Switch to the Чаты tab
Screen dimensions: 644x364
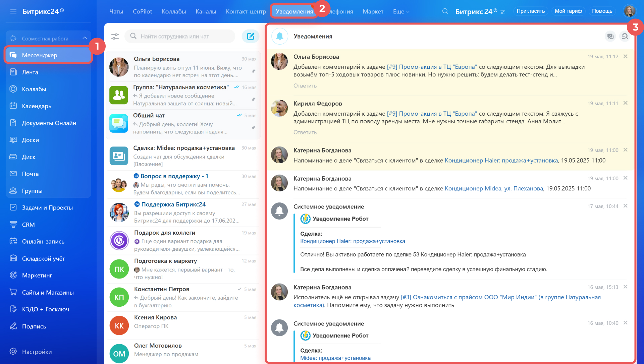[x=116, y=11]
